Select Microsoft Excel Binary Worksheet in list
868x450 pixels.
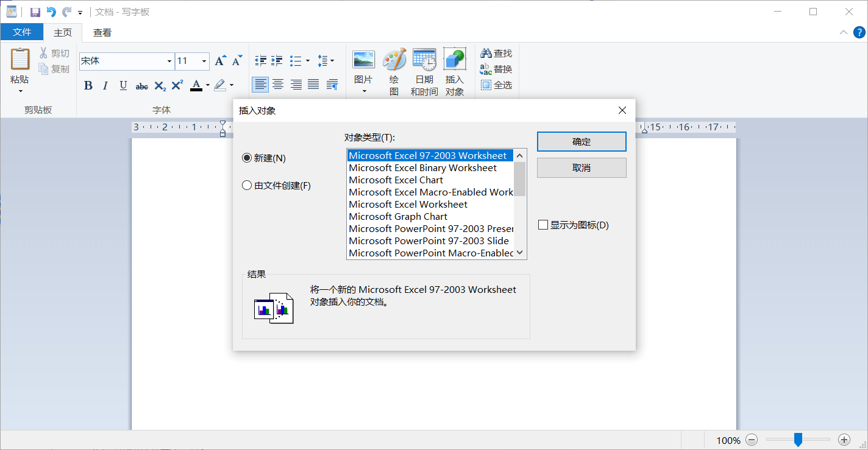(x=430, y=168)
